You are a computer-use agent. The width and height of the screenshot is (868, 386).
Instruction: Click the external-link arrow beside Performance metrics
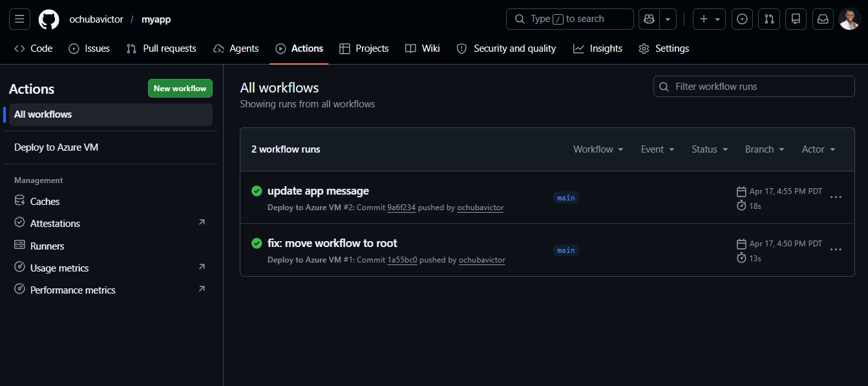(x=202, y=289)
